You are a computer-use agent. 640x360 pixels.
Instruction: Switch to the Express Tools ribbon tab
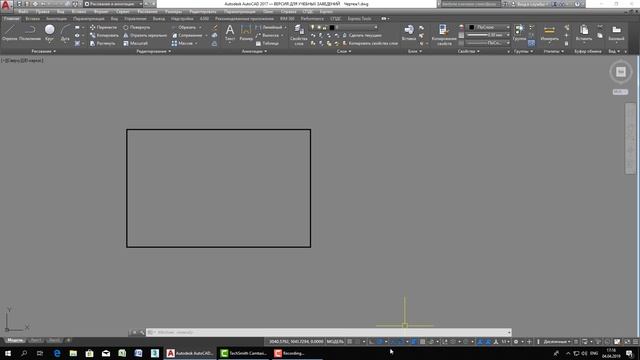click(360, 19)
